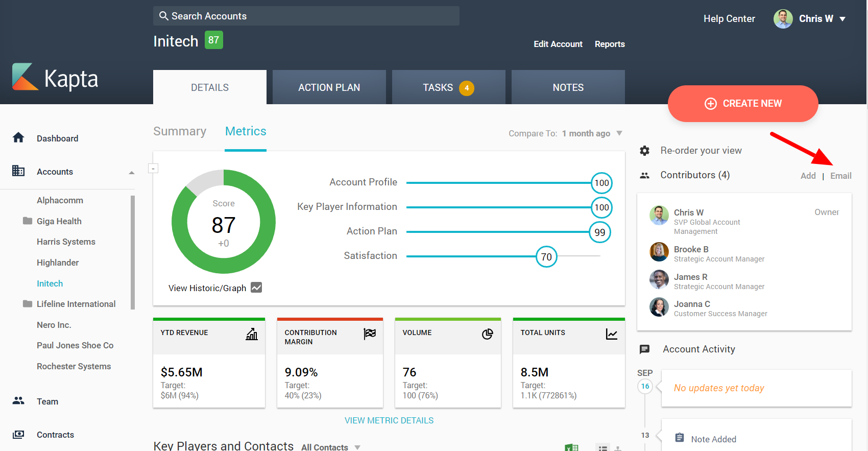
Task: Click the Chris W profile avatar
Action: (x=783, y=19)
